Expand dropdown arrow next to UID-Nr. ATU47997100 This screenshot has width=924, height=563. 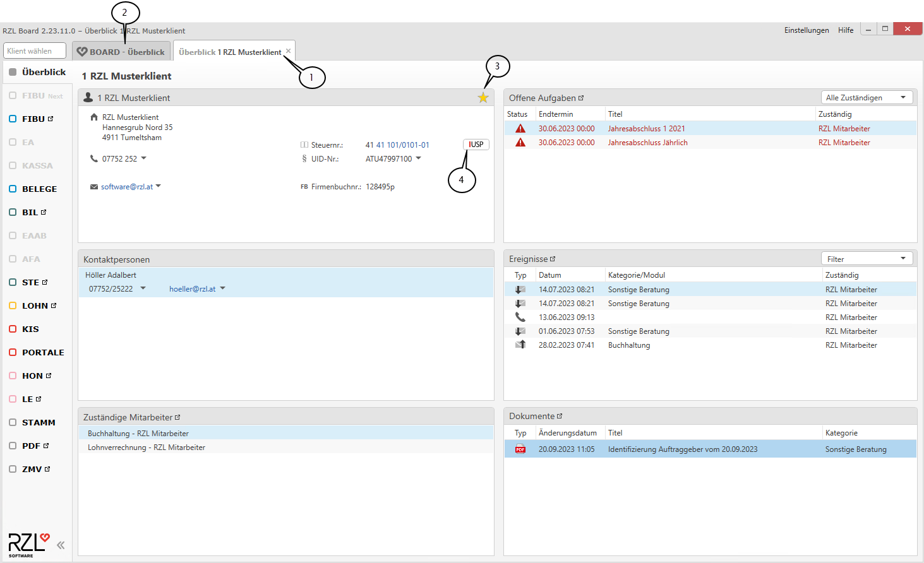tap(418, 158)
